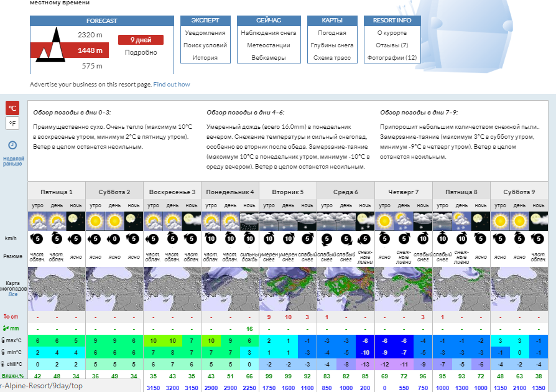Click Friday 8 morning wind 10 icon
The width and height of the screenshot is (556, 392).
coord(442,238)
